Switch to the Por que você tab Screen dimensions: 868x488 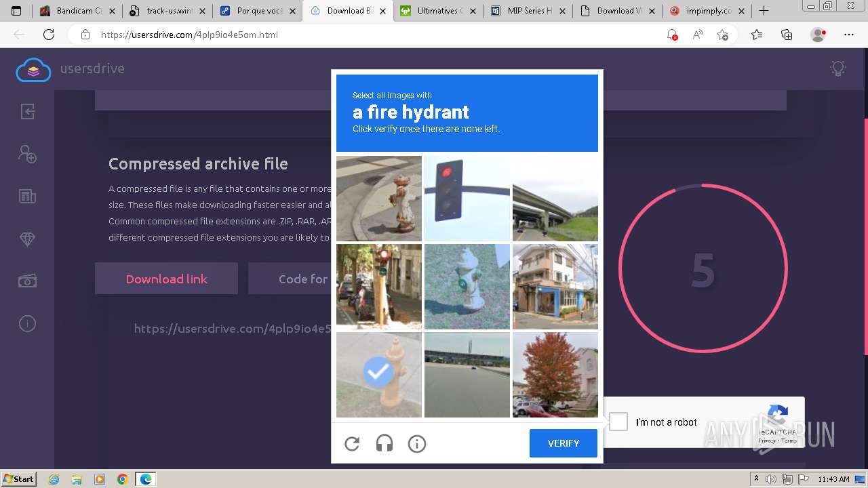(x=256, y=11)
